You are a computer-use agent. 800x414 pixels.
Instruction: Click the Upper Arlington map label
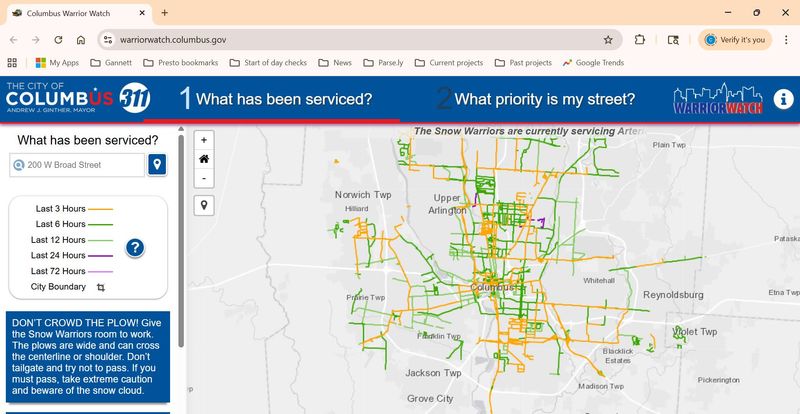click(x=447, y=204)
